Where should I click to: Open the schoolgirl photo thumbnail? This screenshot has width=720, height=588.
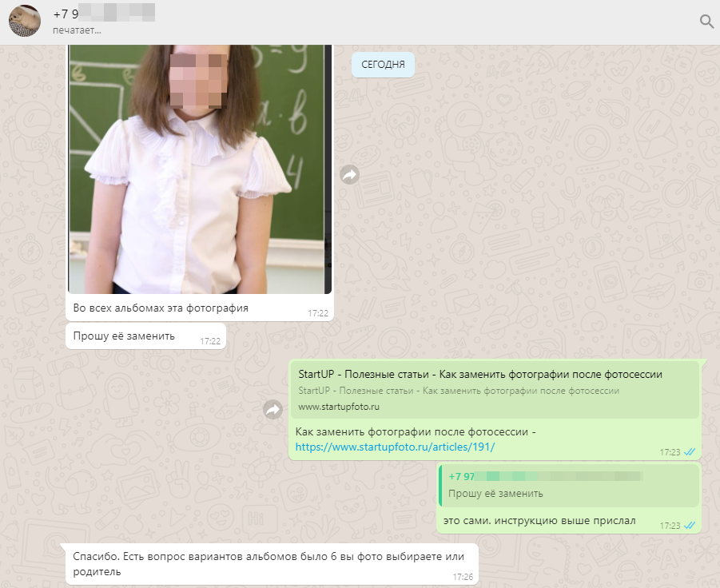[x=200, y=169]
